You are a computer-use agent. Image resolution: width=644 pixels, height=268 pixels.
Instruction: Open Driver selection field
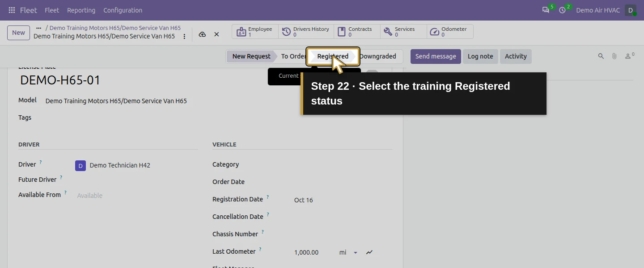[136, 165]
